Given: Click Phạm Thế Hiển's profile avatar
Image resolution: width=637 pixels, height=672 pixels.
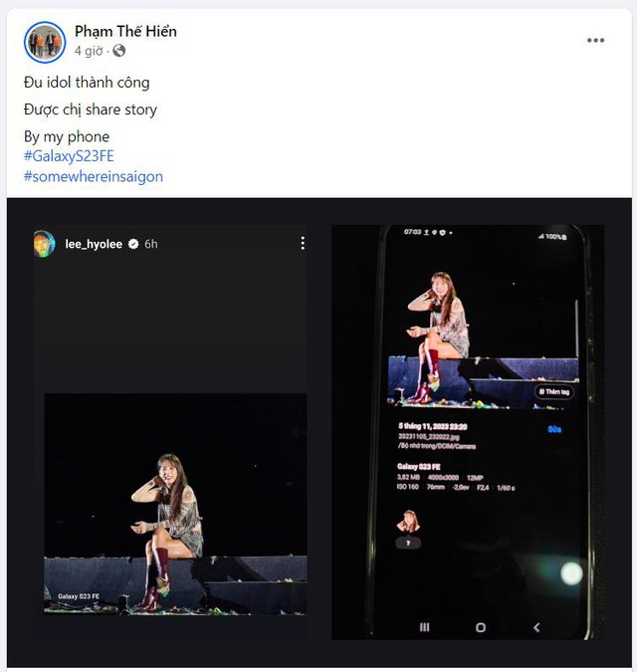Looking at the screenshot, I should (x=45, y=41).
